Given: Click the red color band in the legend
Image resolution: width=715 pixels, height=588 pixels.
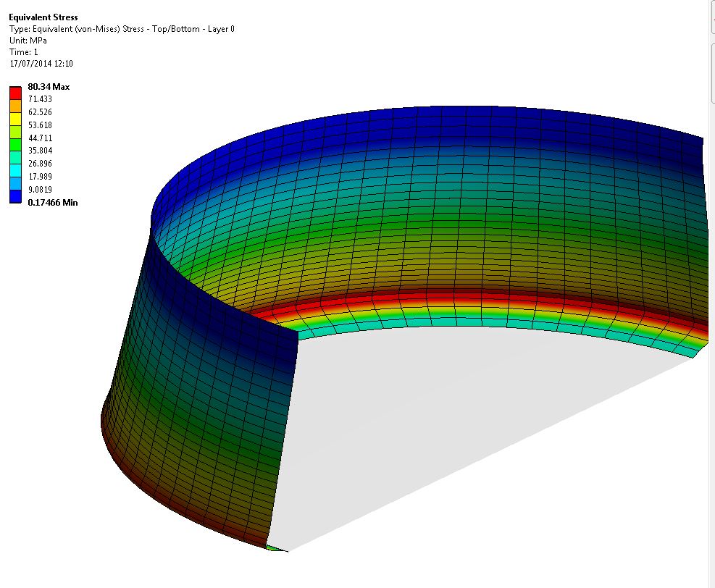Looking at the screenshot, I should [15, 93].
